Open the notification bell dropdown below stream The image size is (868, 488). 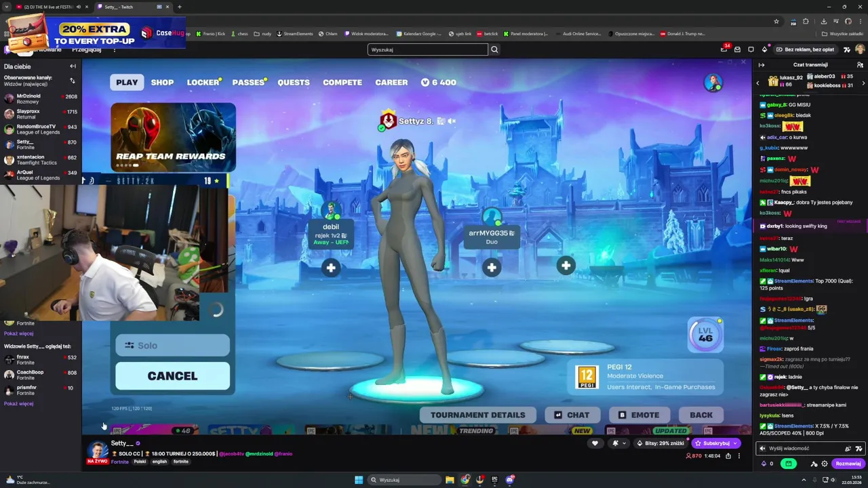pos(618,443)
